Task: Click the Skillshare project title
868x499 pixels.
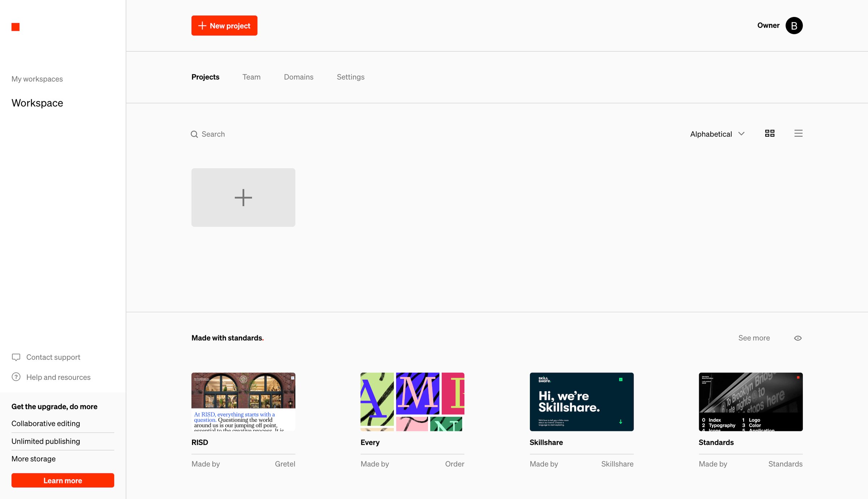Action: (546, 443)
